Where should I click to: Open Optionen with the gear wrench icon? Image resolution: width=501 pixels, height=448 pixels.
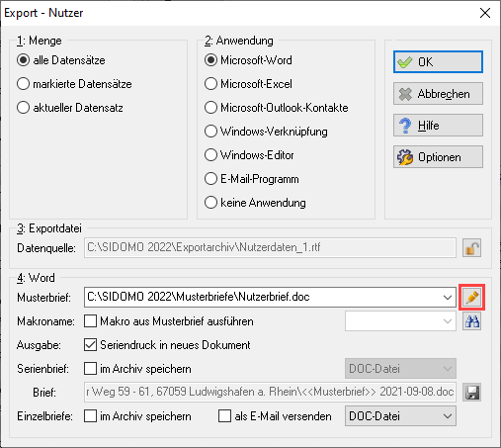click(438, 157)
